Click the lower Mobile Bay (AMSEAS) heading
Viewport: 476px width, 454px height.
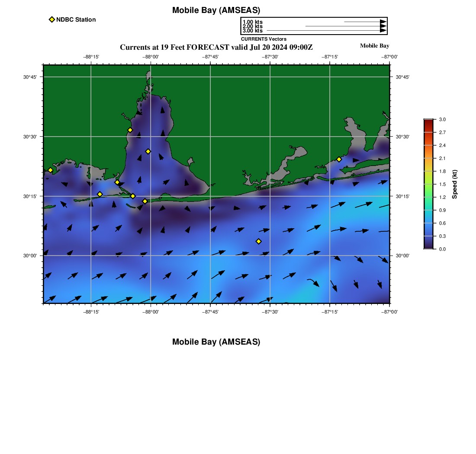(x=216, y=342)
